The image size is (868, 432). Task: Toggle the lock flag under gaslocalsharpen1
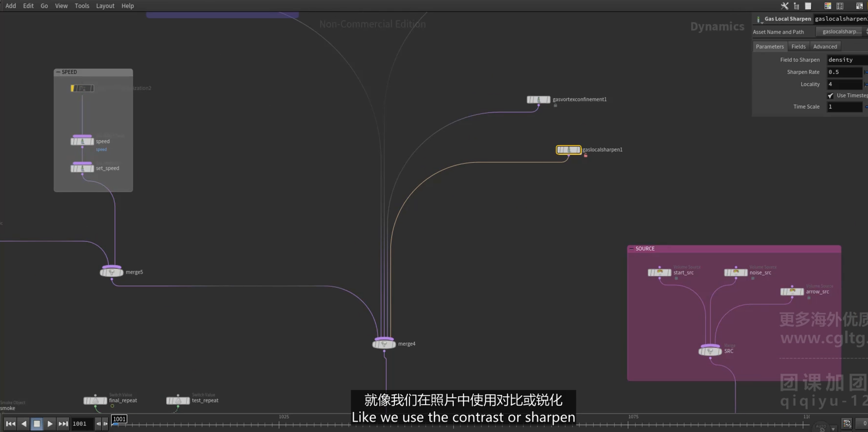586,156
